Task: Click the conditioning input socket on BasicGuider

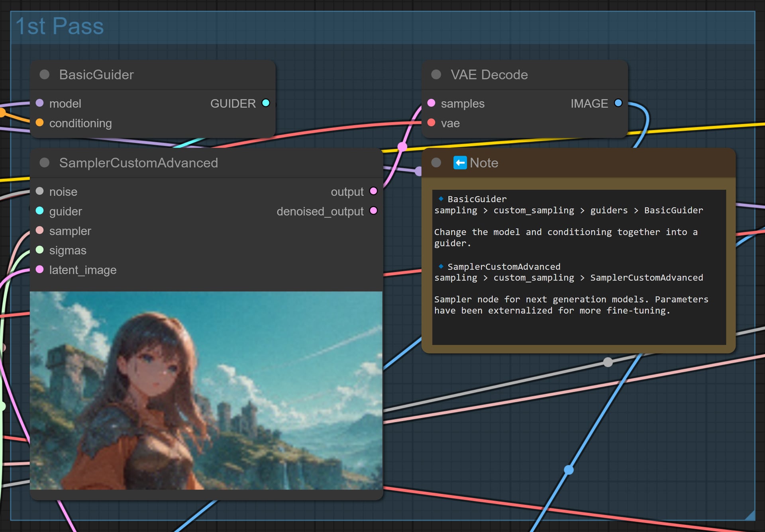Action: click(x=39, y=123)
